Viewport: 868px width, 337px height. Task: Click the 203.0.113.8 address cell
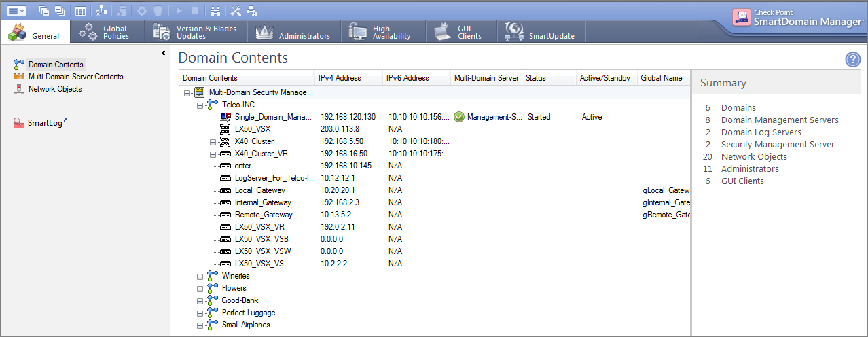pyautogui.click(x=340, y=129)
